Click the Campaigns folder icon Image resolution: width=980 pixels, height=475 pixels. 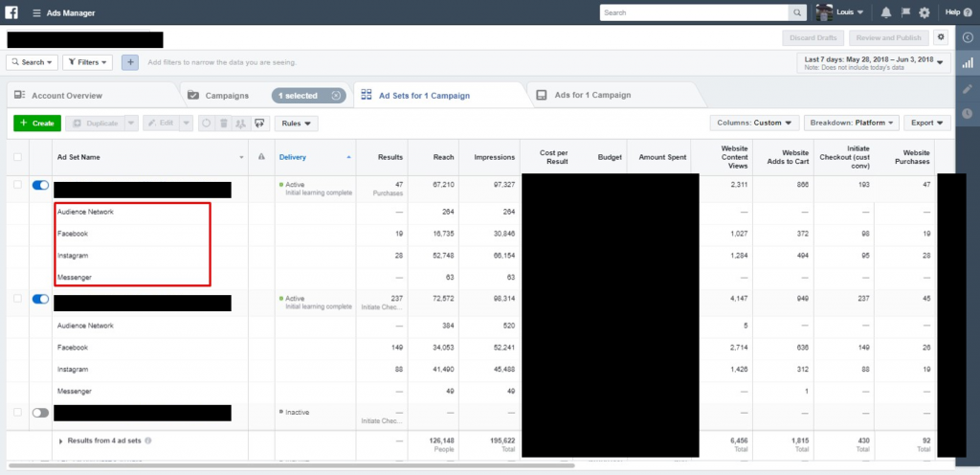point(193,96)
